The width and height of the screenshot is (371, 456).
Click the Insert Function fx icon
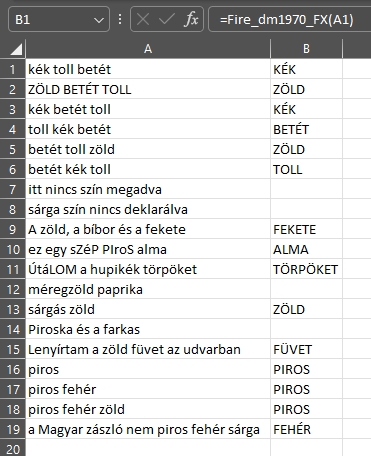pyautogui.click(x=191, y=19)
